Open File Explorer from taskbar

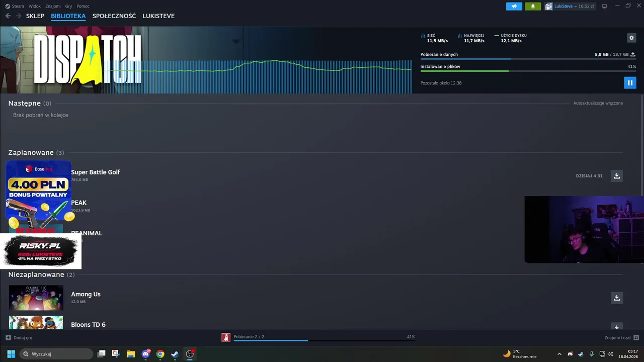pos(130,354)
